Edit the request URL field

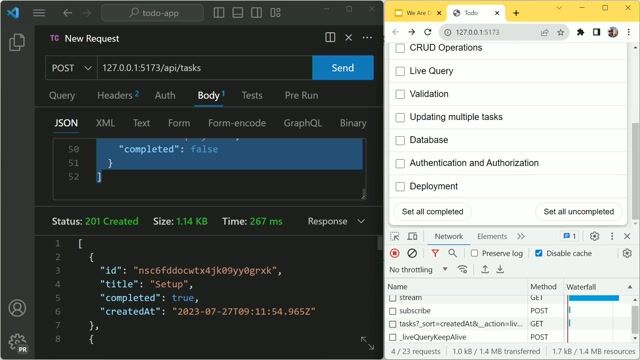click(x=204, y=68)
